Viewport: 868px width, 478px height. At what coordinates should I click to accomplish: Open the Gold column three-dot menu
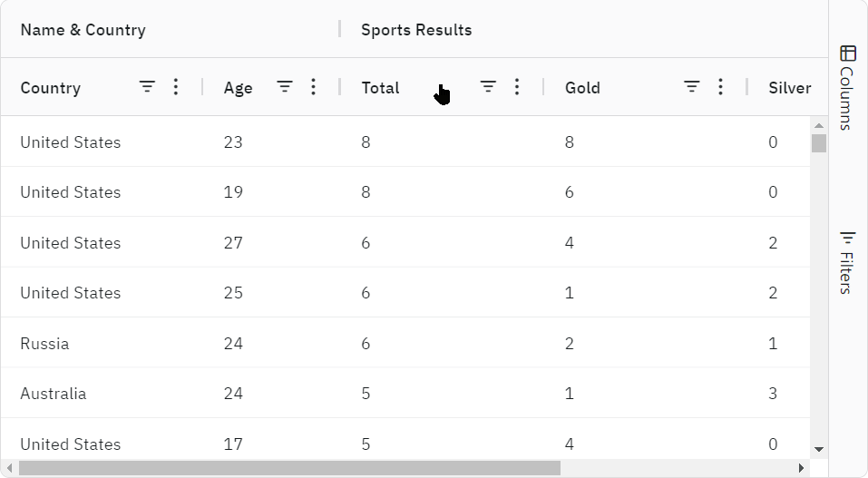coord(720,87)
